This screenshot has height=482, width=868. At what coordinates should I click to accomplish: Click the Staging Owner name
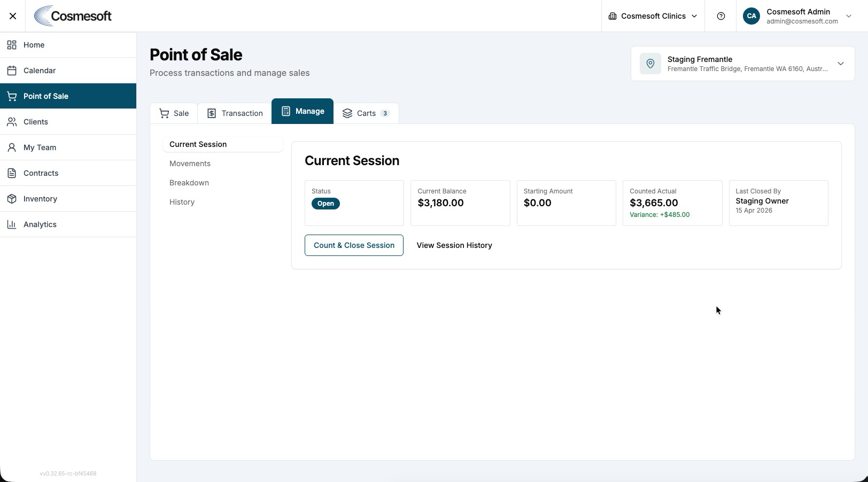(762, 201)
